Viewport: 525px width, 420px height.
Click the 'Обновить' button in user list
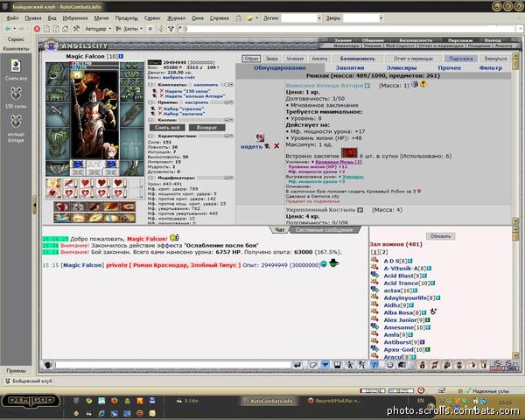pos(440,236)
